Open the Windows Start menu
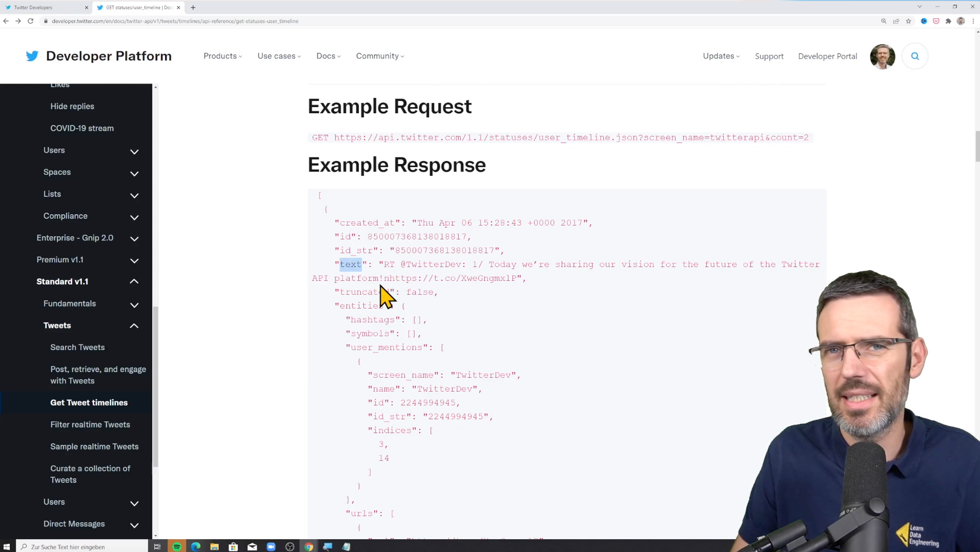 (7, 546)
